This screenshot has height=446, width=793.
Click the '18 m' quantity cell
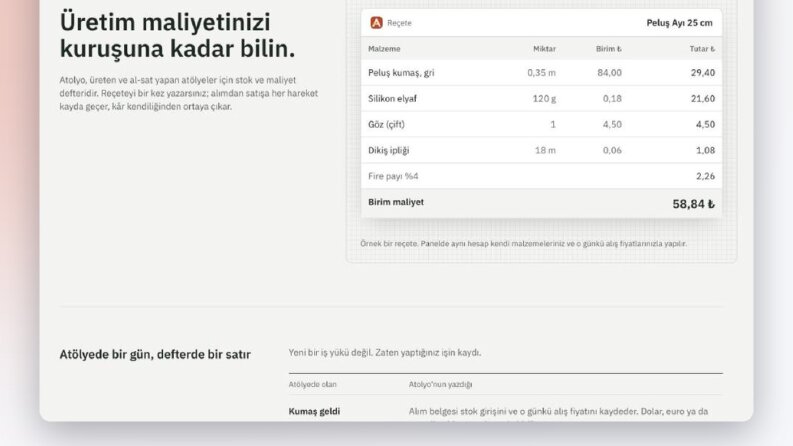coord(545,150)
